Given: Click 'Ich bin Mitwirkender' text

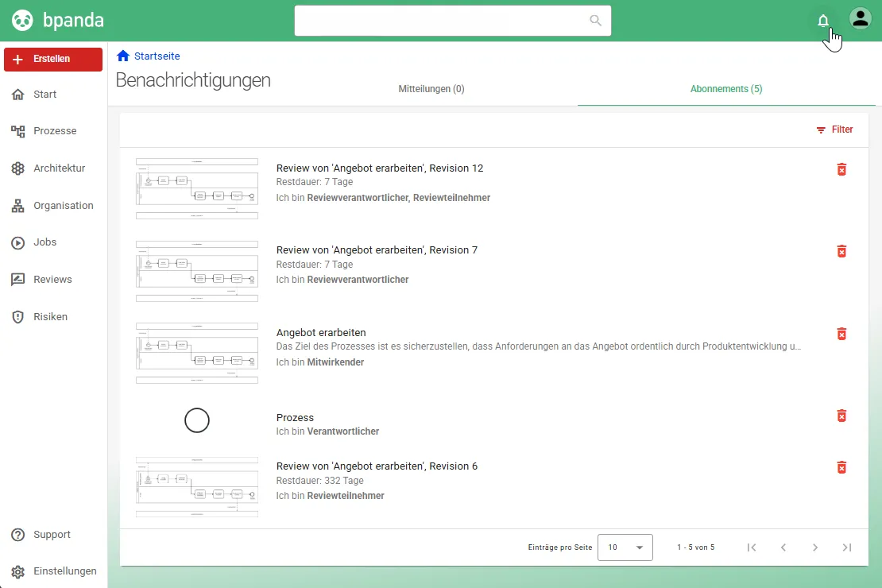Looking at the screenshot, I should (320, 362).
